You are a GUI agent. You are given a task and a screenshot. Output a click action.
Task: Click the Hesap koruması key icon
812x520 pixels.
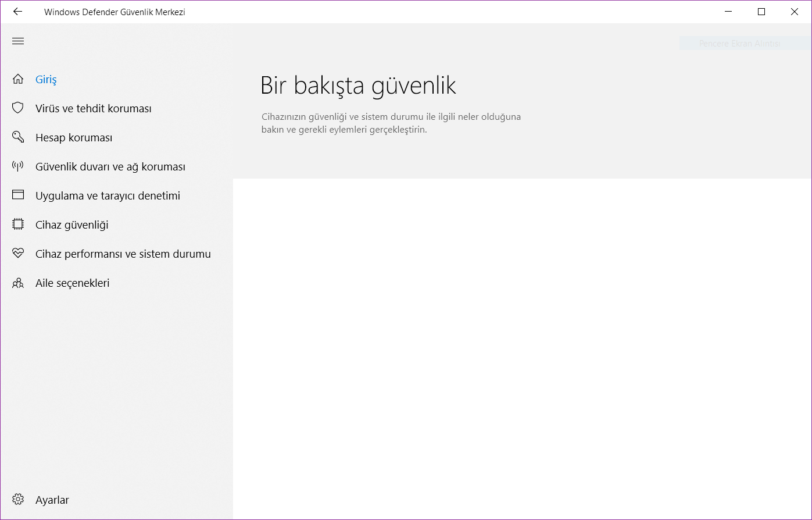(x=17, y=137)
